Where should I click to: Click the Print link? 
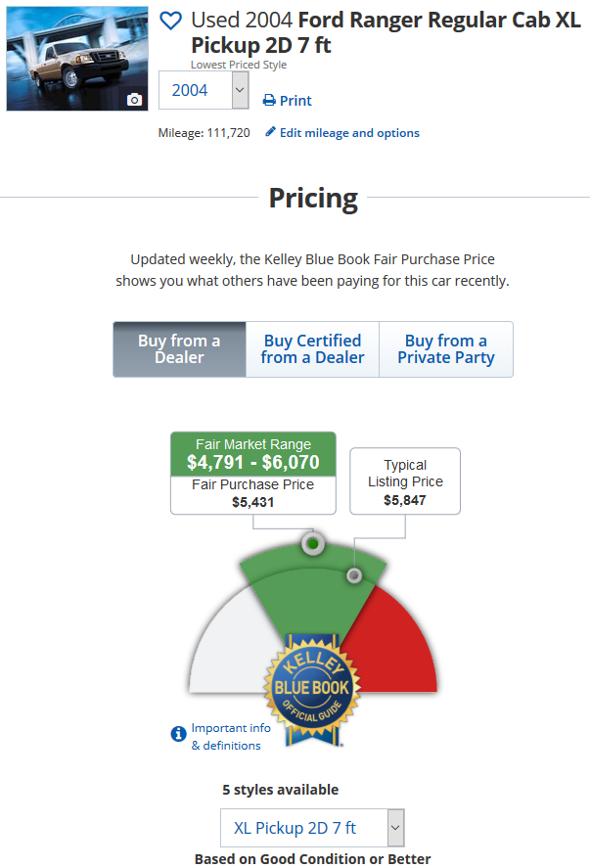[x=295, y=101]
